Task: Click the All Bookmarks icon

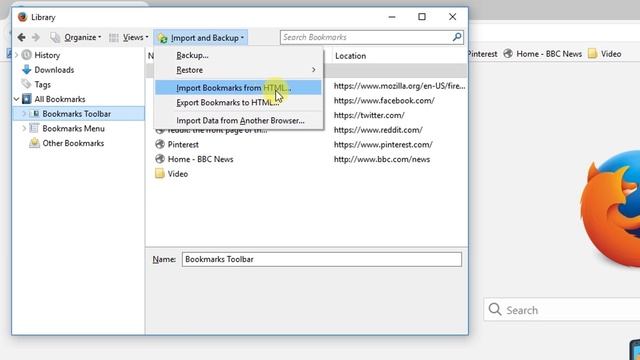Action: click(27, 99)
